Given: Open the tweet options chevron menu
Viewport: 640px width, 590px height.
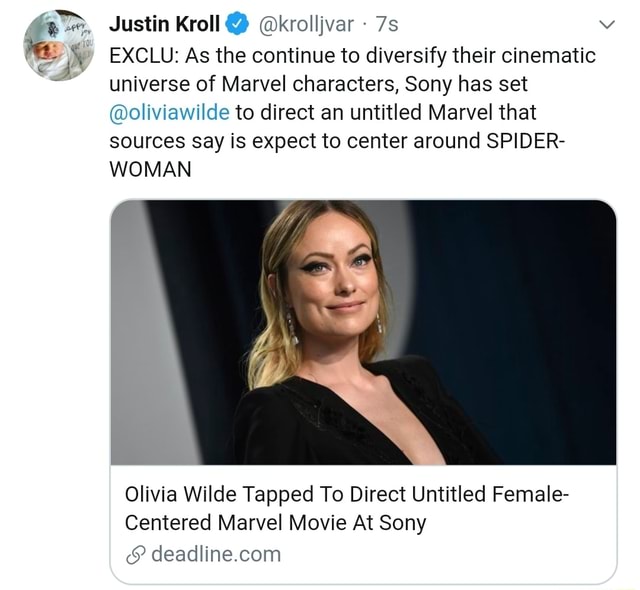Looking at the screenshot, I should 602,23.
